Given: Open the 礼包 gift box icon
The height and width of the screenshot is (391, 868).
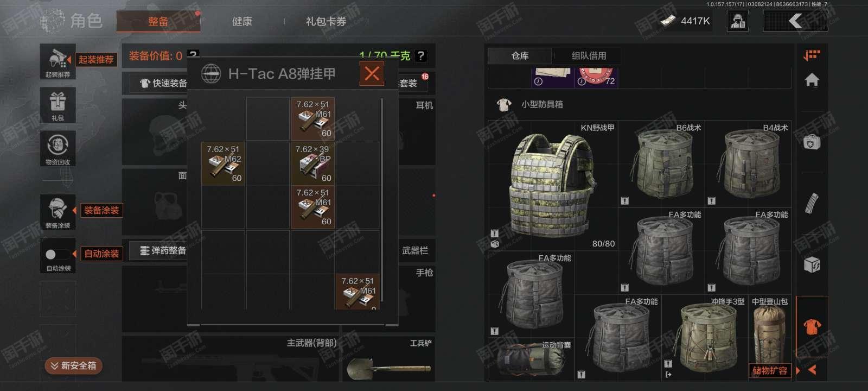Looking at the screenshot, I should 58,105.
